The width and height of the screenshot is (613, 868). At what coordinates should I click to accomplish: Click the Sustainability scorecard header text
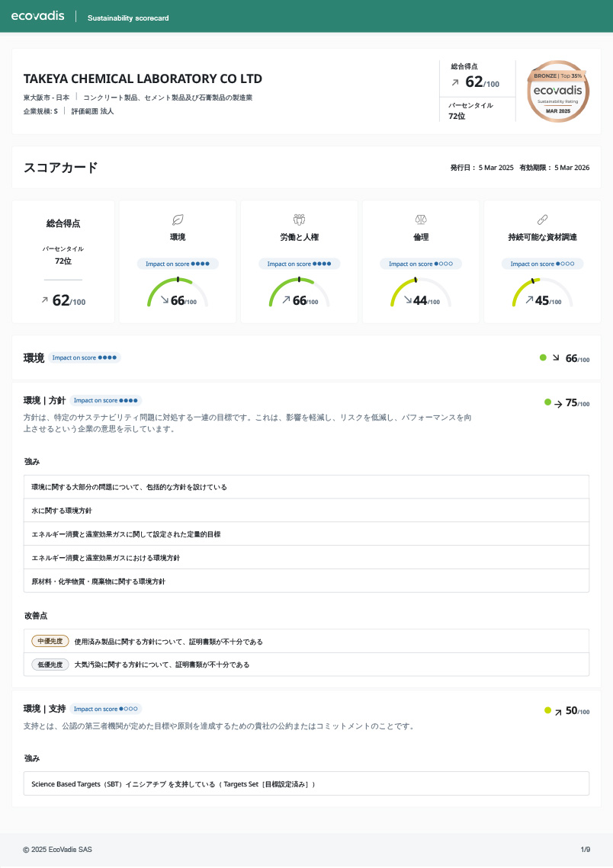click(x=128, y=18)
